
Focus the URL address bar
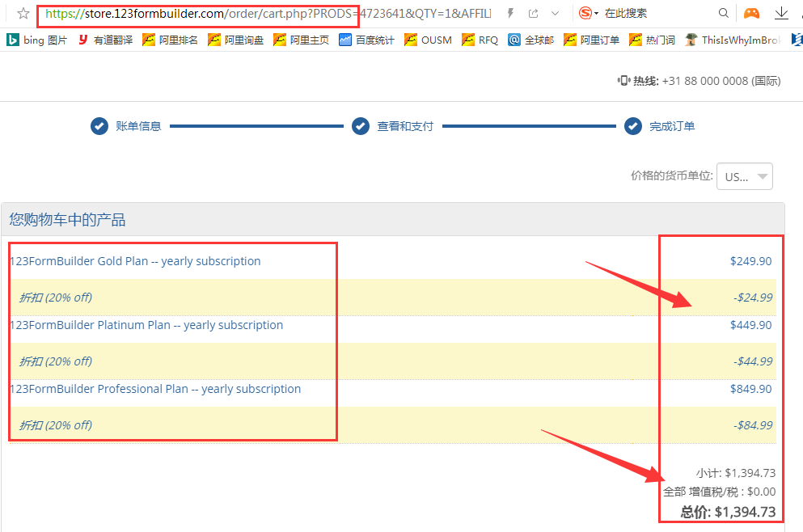pos(268,13)
